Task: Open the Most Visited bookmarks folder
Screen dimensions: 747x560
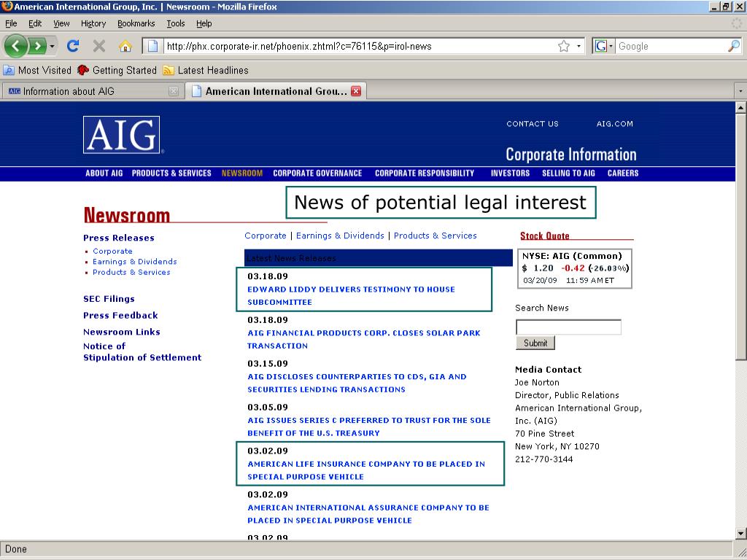Action: [x=37, y=71]
